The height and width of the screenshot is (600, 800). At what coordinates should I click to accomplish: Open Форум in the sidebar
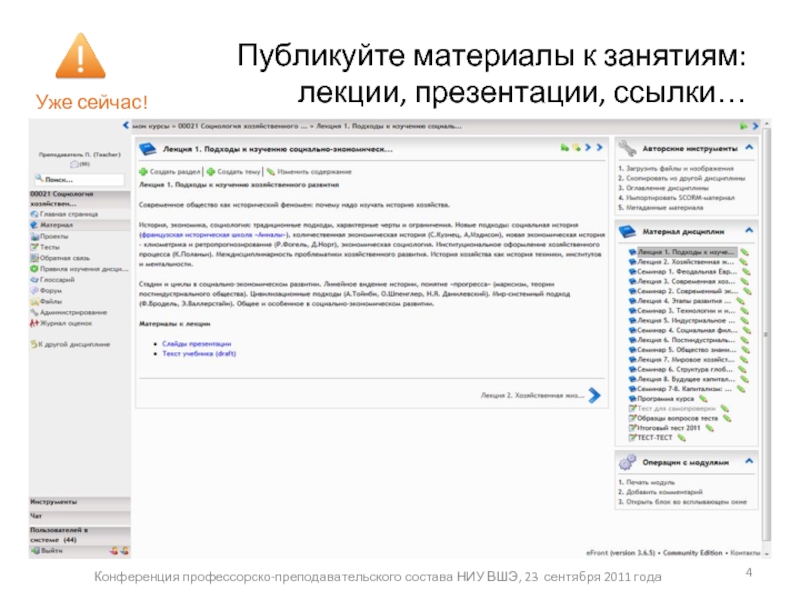point(51,290)
